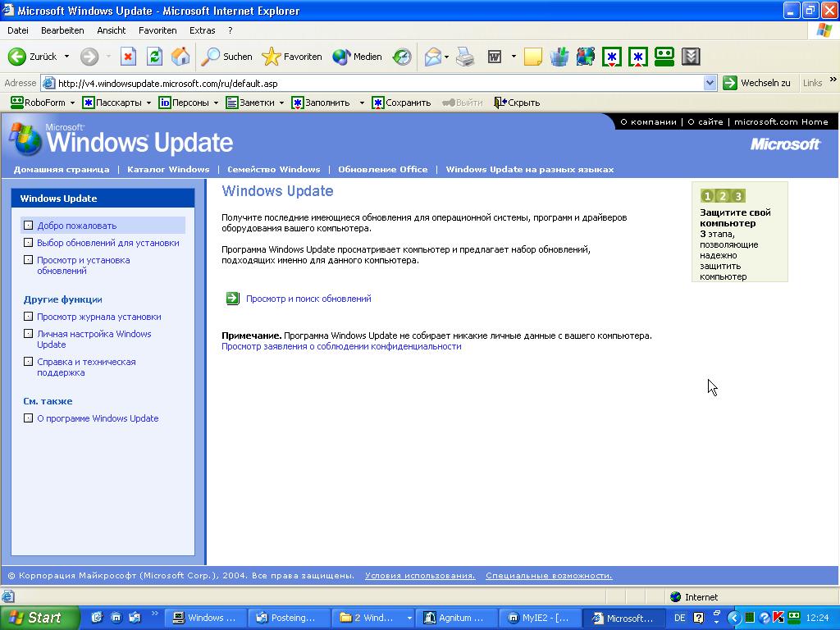This screenshot has height=630, width=840.
Task: Expand the Links bar chevron
Action: coord(833,80)
